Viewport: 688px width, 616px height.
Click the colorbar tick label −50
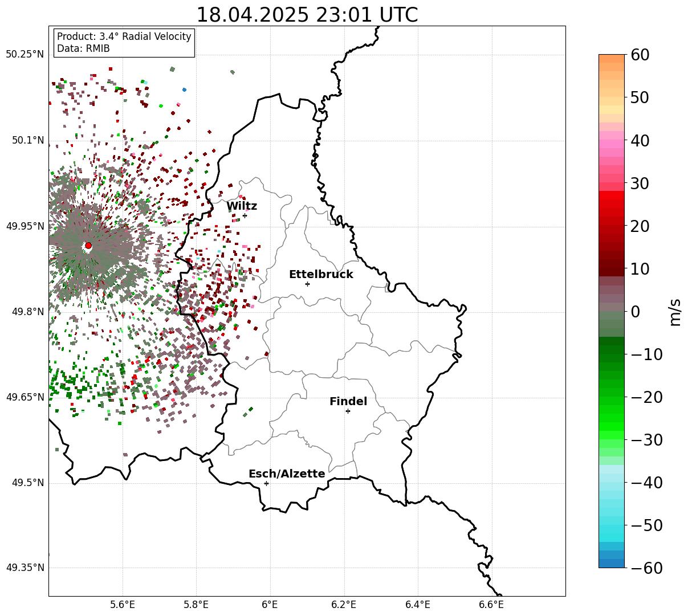click(x=646, y=525)
